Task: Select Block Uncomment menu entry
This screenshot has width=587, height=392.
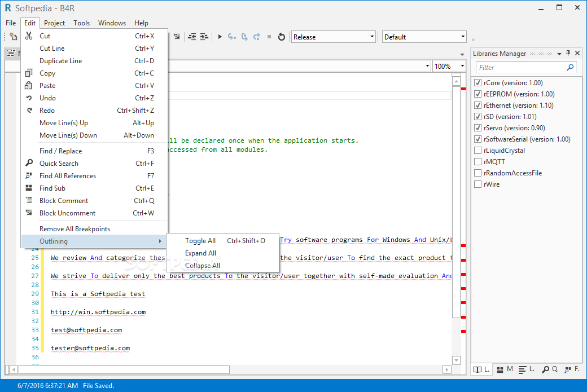Action: [x=94, y=213]
